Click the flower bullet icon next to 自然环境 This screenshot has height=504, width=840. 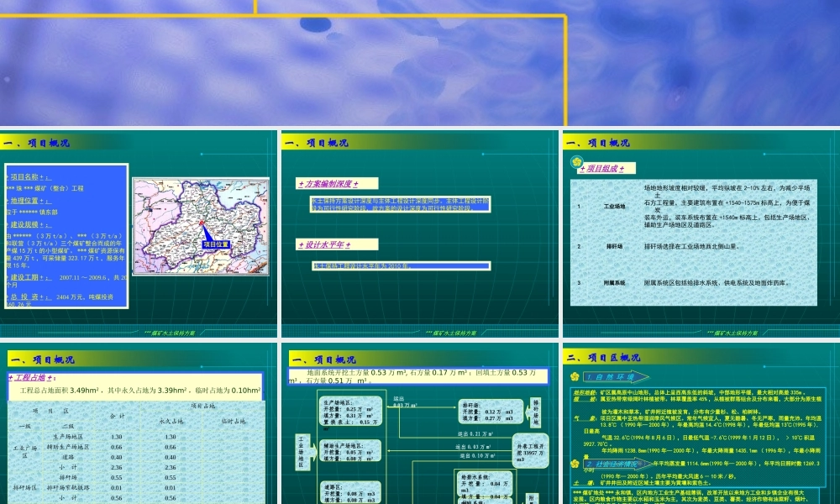(575, 375)
